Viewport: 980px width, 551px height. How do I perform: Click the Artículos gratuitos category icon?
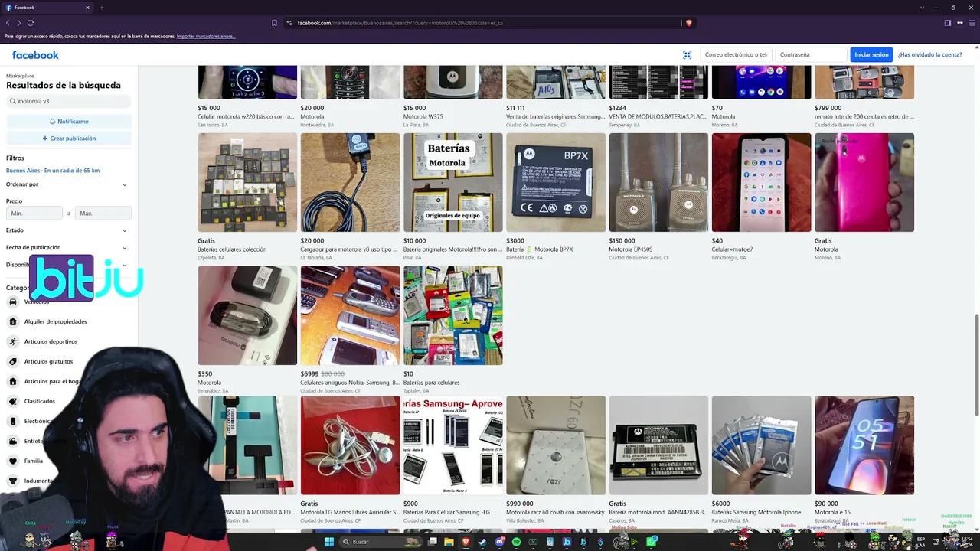click(13, 361)
